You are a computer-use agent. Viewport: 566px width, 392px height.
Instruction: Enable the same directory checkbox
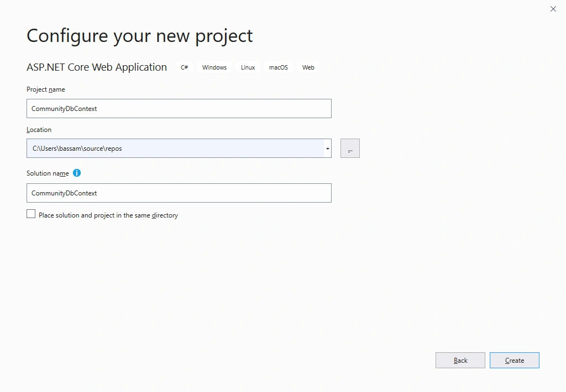pyautogui.click(x=31, y=214)
